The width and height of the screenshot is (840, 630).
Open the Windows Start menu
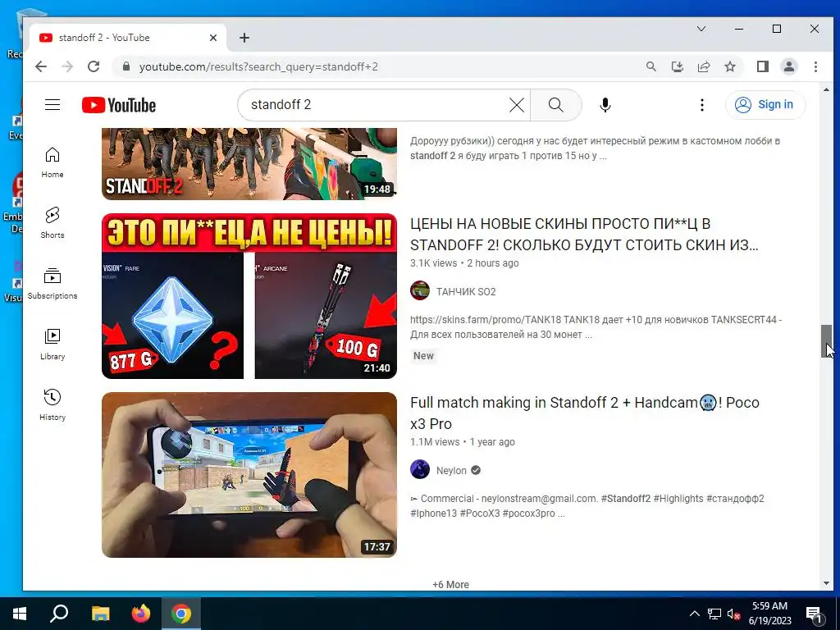pos(20,614)
